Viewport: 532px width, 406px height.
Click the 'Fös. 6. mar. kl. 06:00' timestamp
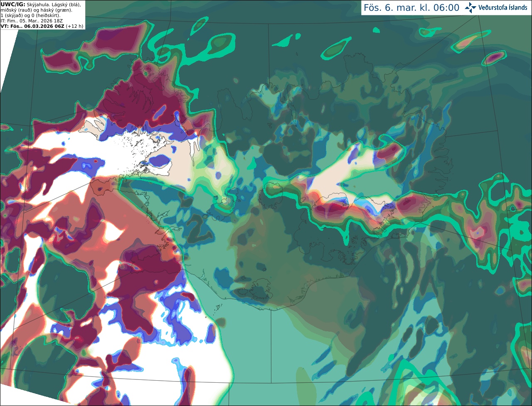pyautogui.click(x=411, y=8)
